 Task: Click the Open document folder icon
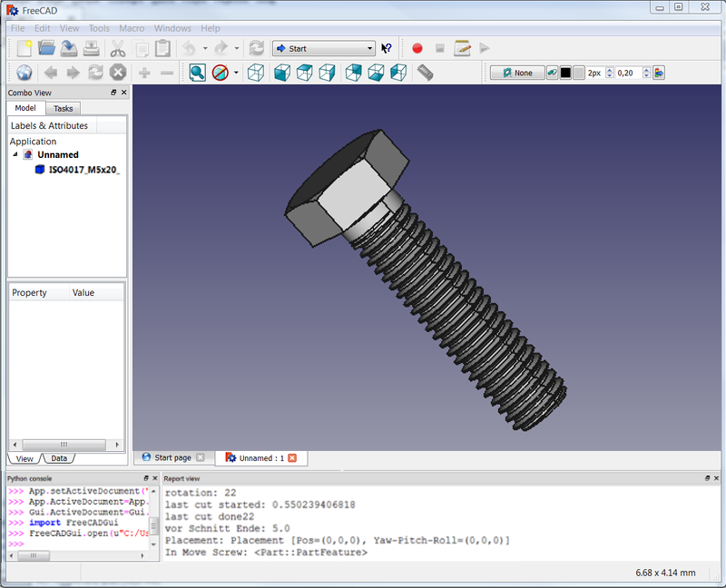click(x=46, y=48)
